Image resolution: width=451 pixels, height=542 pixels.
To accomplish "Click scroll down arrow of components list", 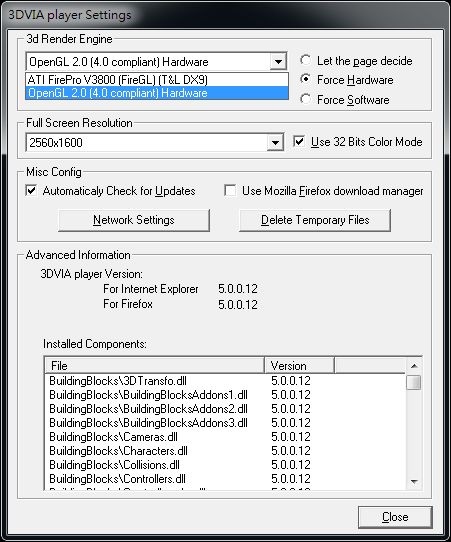I will click(414, 481).
